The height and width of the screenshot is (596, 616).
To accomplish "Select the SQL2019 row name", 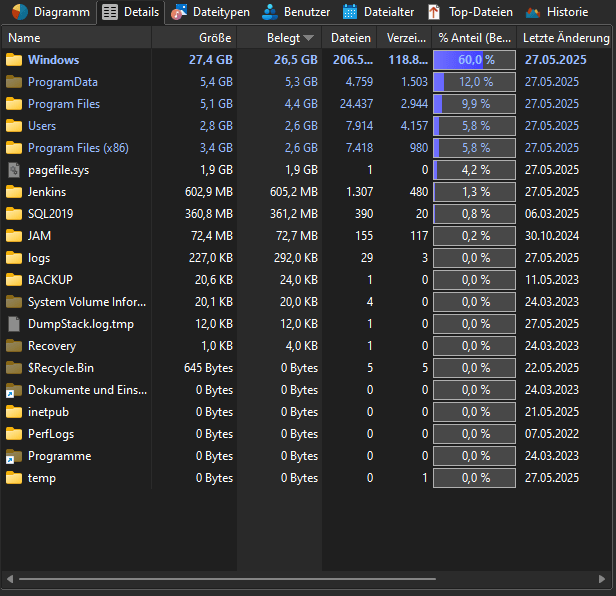I will click(51, 214).
